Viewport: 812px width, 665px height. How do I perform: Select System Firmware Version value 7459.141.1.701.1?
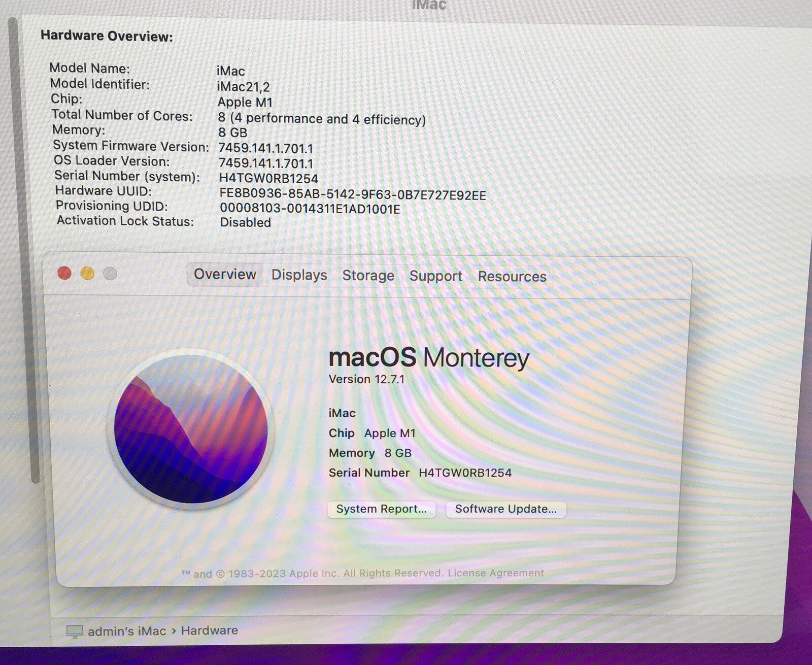265,148
